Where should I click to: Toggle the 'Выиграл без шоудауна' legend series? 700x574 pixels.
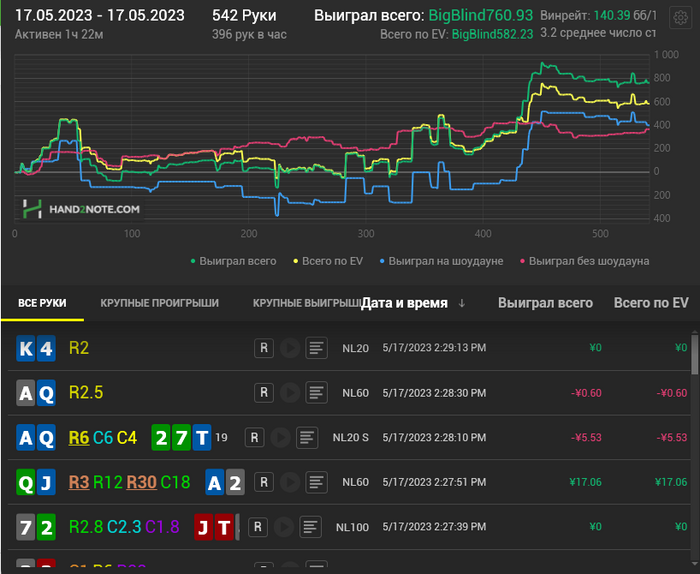click(585, 261)
